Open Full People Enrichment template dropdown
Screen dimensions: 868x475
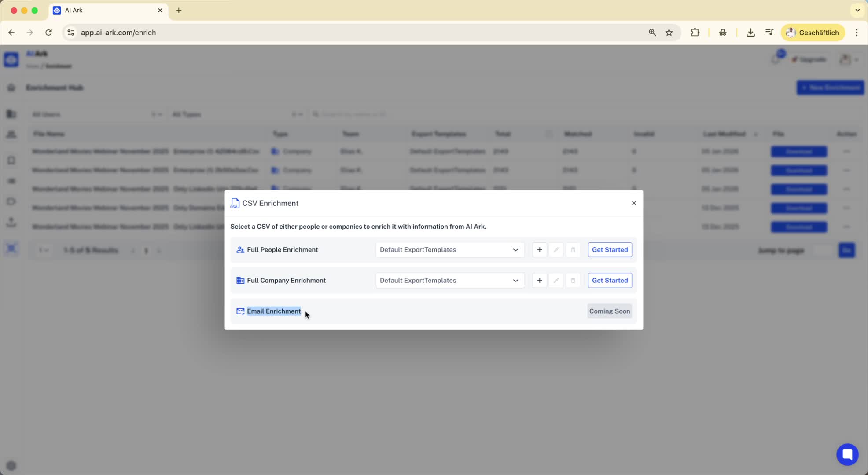pyautogui.click(x=449, y=250)
